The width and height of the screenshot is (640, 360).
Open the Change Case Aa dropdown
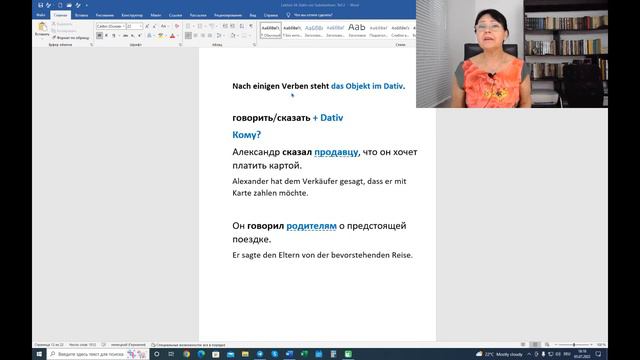coord(164,26)
